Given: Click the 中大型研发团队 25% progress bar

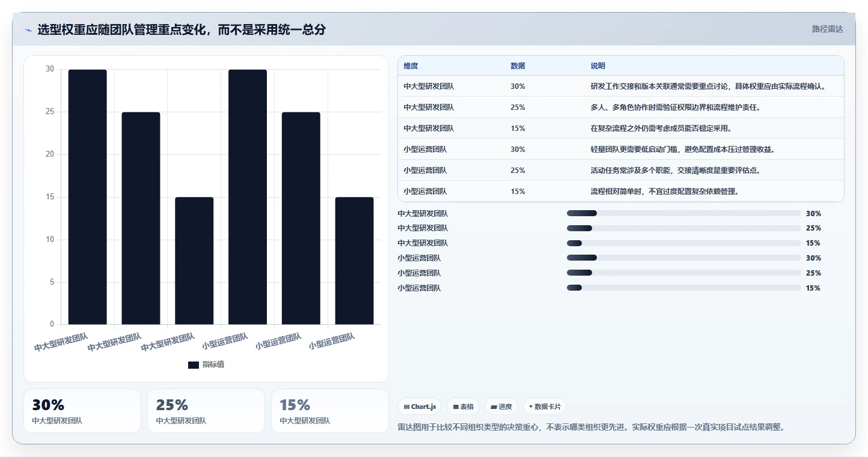Looking at the screenshot, I should pos(684,228).
